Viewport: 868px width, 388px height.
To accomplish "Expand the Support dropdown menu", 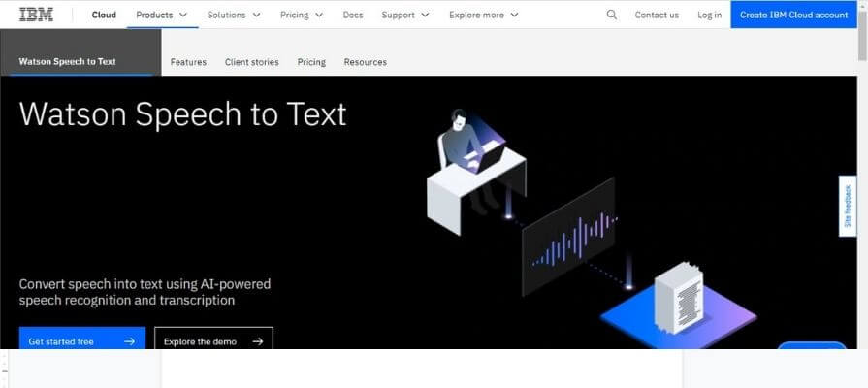I will 405,15.
